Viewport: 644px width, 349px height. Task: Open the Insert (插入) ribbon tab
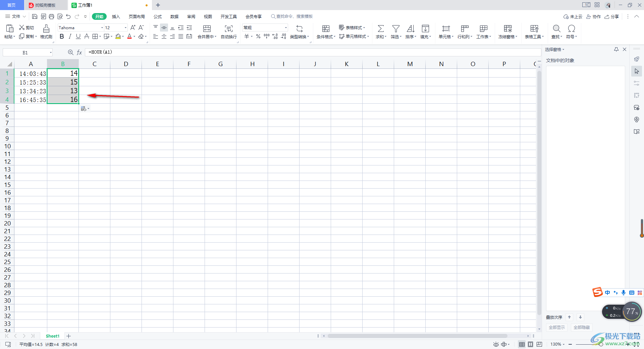(x=116, y=16)
